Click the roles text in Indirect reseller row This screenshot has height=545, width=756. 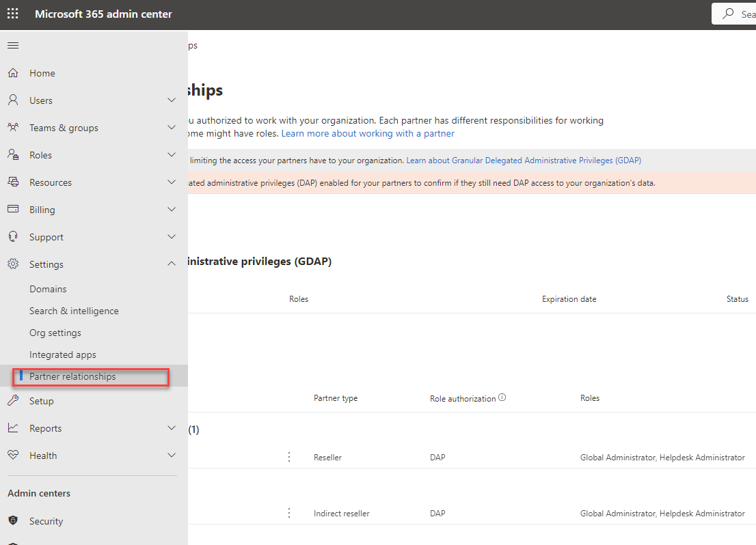coord(662,514)
